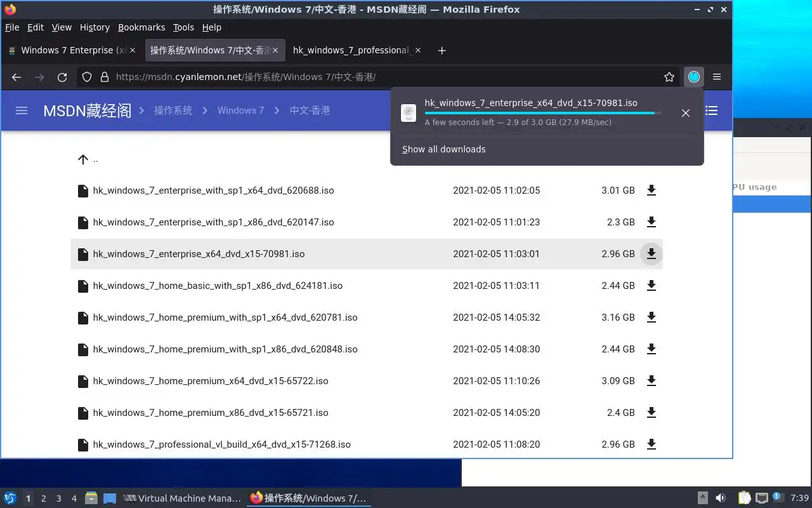812x508 pixels.
Task: Open the MSDN site navigation drawer icon
Action: [x=22, y=110]
